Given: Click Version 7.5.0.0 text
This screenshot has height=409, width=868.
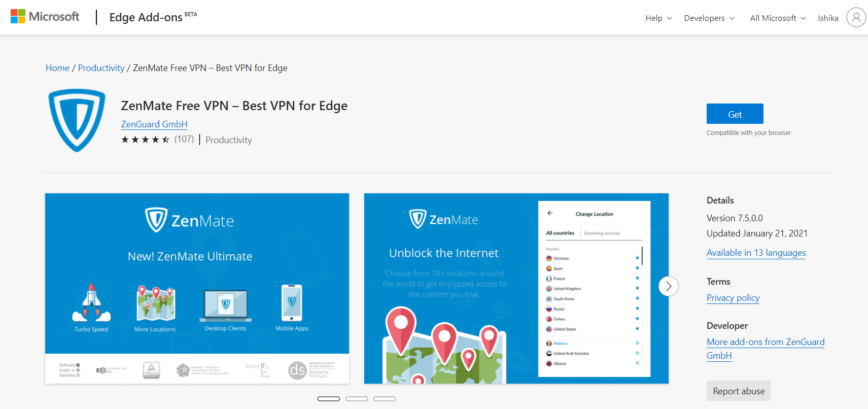Looking at the screenshot, I should coord(735,218).
